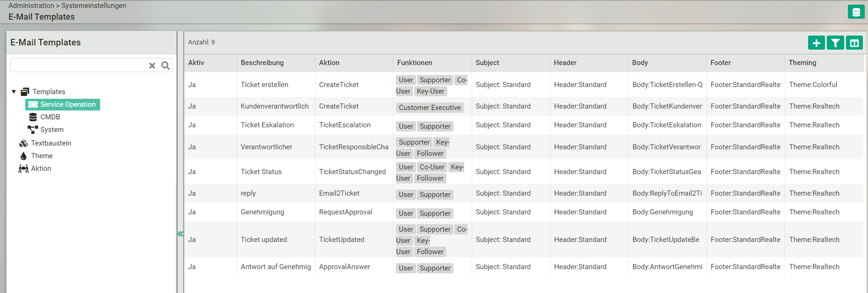Collapse the sidebar with double chevron
868x293 pixels.
pyautogui.click(x=180, y=234)
